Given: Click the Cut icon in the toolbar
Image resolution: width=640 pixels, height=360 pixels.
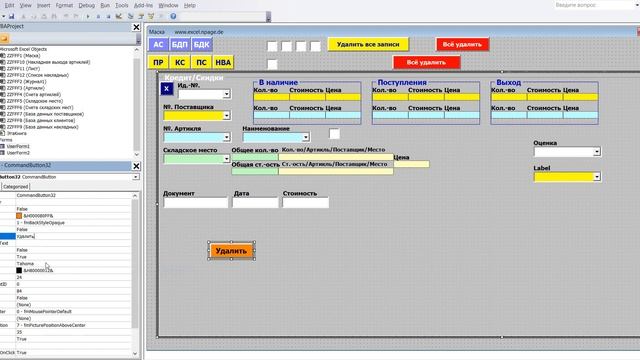Looking at the screenshot, I should point(23,16).
